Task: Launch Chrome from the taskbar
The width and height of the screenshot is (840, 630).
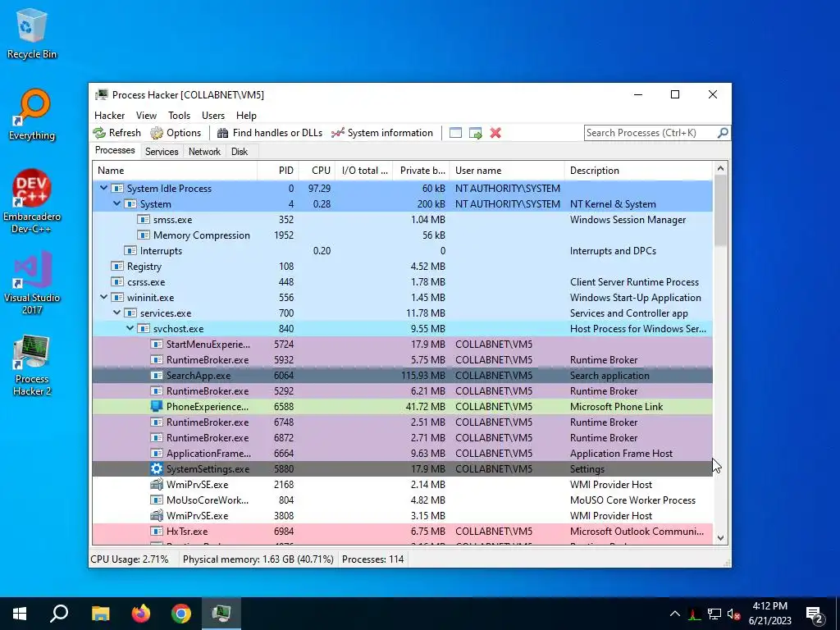Action: pos(181,614)
